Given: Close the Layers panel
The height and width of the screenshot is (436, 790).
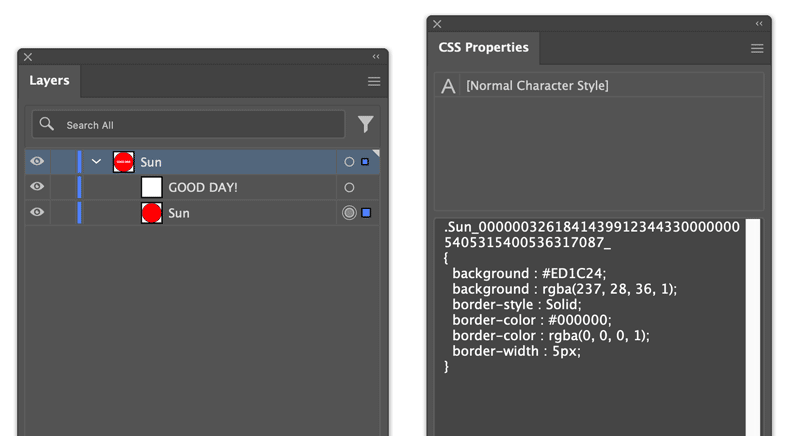Looking at the screenshot, I should (x=28, y=57).
